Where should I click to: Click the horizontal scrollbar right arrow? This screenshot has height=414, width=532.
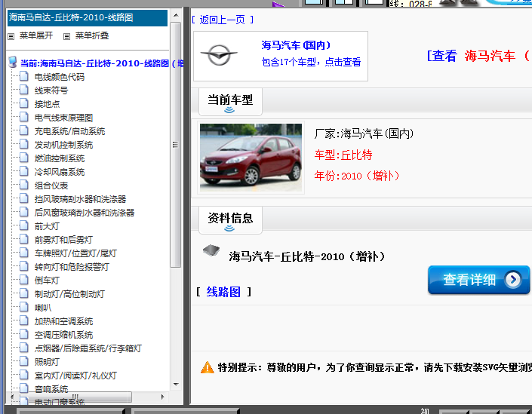[162, 397]
